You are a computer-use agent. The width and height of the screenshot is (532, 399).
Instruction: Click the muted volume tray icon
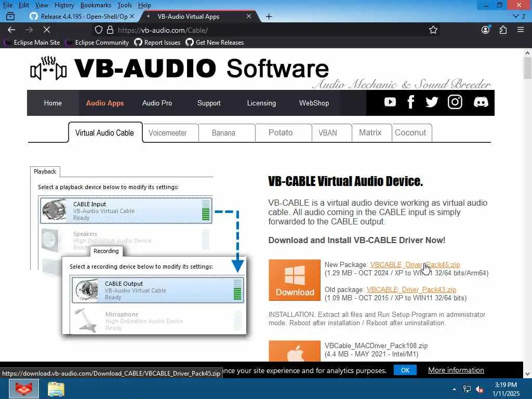480,390
